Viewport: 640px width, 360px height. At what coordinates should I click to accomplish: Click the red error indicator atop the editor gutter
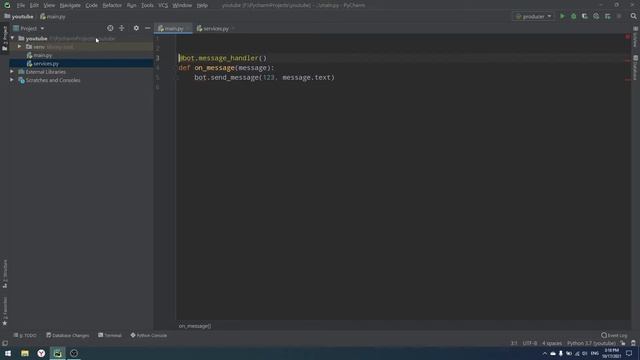628,37
